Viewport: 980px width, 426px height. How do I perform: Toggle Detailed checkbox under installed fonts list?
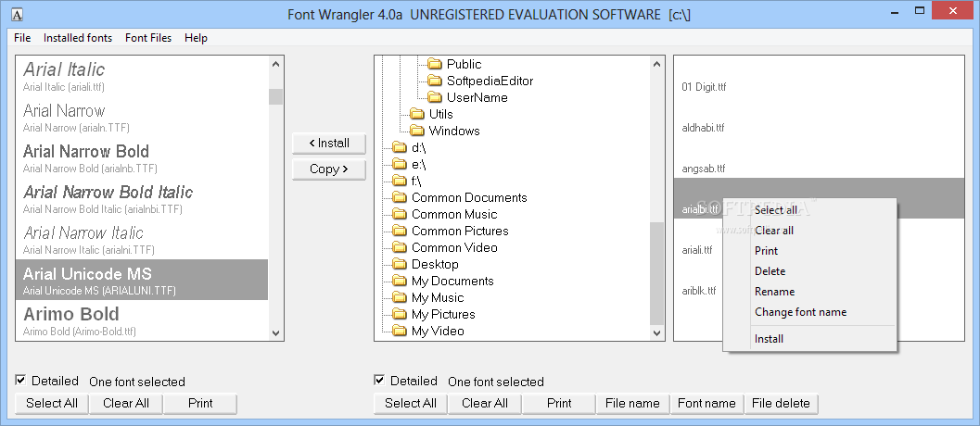point(20,380)
